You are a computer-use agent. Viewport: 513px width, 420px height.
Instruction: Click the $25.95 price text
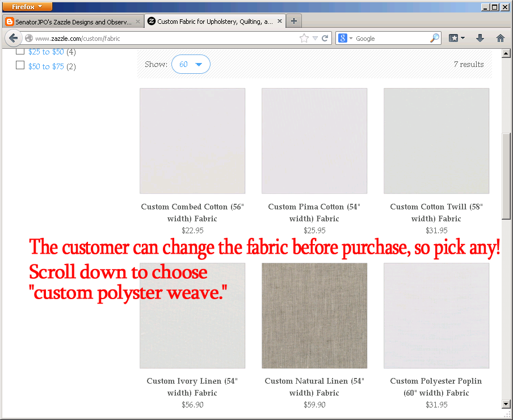[314, 230]
